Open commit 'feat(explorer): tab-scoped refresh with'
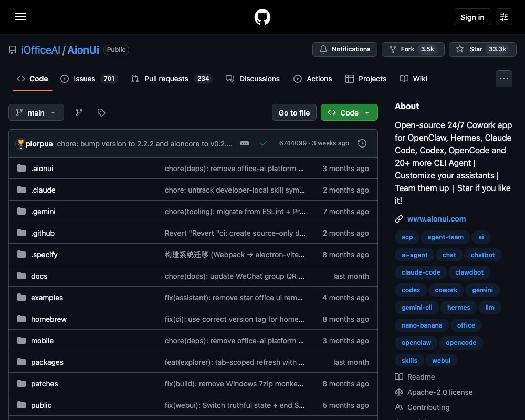 [x=234, y=362]
